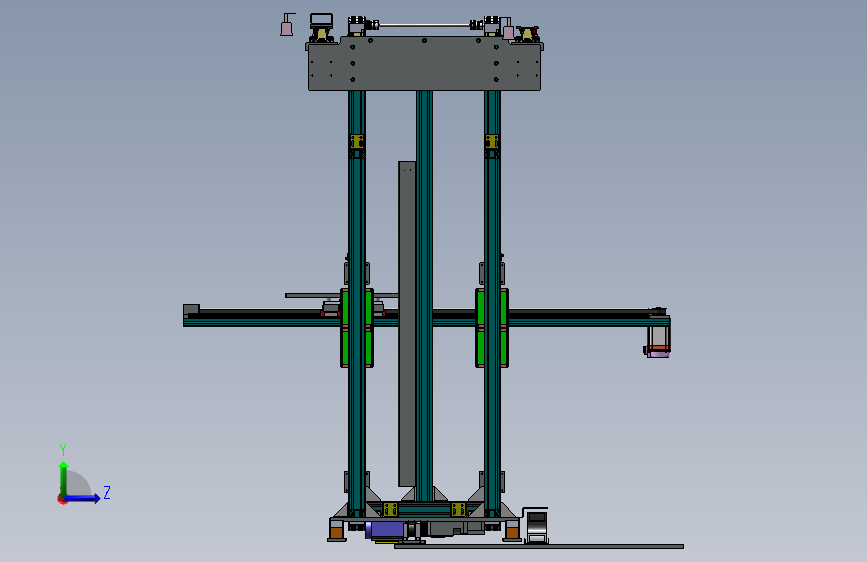Select the stepper motor at the beam's right end

[x=658, y=340]
